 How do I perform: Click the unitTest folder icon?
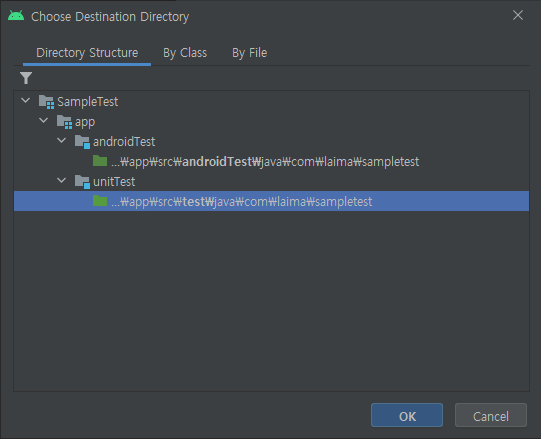82,182
